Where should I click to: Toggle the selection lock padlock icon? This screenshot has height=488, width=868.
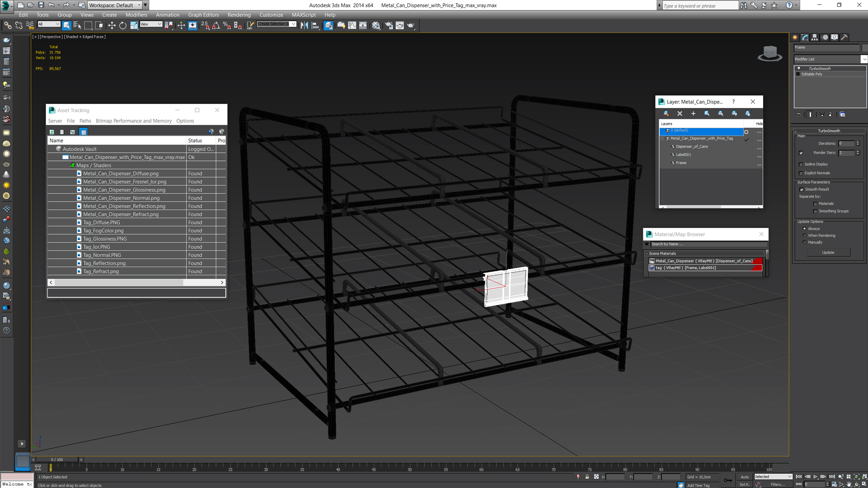tap(587, 477)
